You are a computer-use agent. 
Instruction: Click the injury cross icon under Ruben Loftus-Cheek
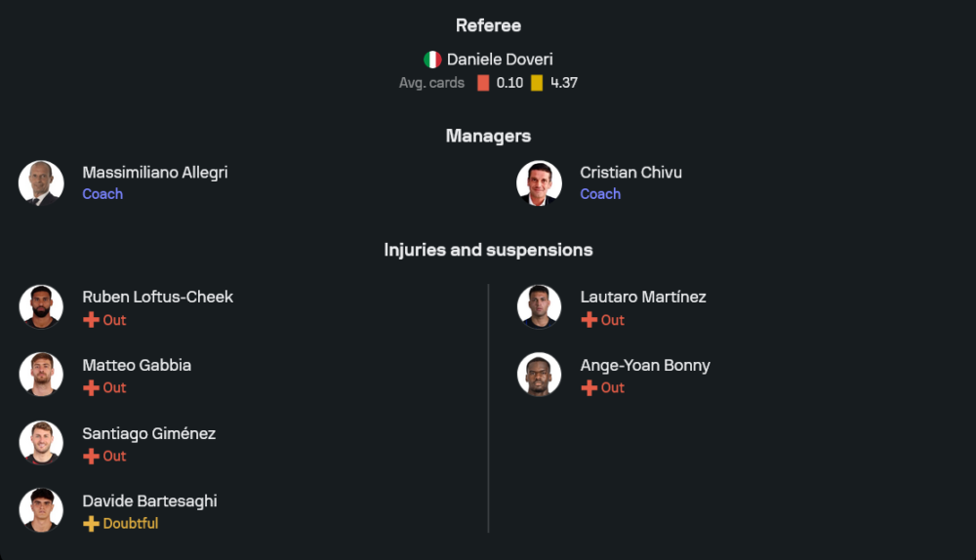(x=91, y=320)
